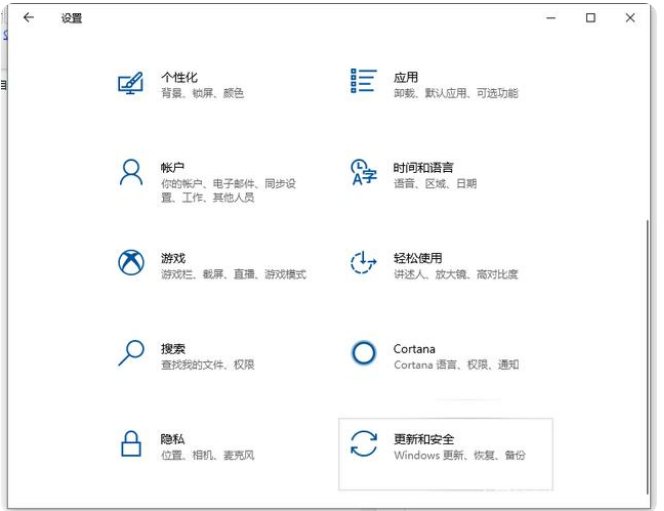664x511 pixels.
Task: Go back using the top-left arrow
Action: [x=28, y=18]
